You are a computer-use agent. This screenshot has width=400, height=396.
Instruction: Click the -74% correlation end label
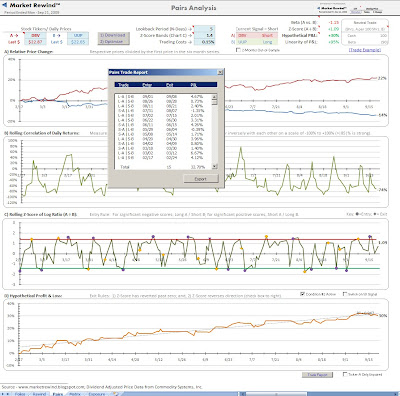point(383,190)
